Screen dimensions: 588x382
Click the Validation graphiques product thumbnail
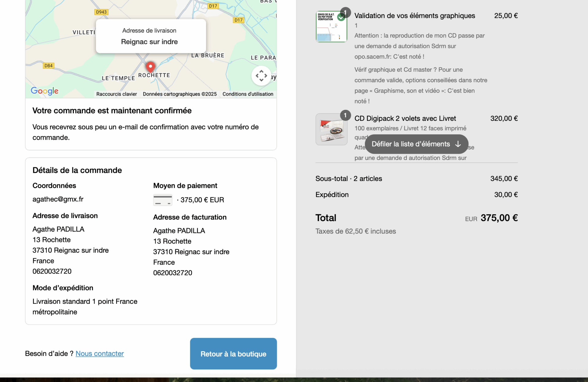tap(331, 27)
